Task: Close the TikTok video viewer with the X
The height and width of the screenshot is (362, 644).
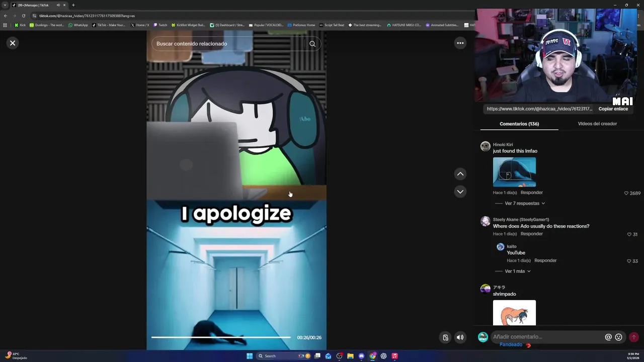Action: coord(13,43)
